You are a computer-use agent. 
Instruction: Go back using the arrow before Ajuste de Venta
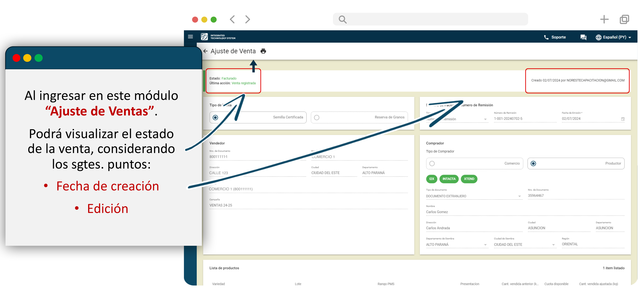tap(205, 51)
